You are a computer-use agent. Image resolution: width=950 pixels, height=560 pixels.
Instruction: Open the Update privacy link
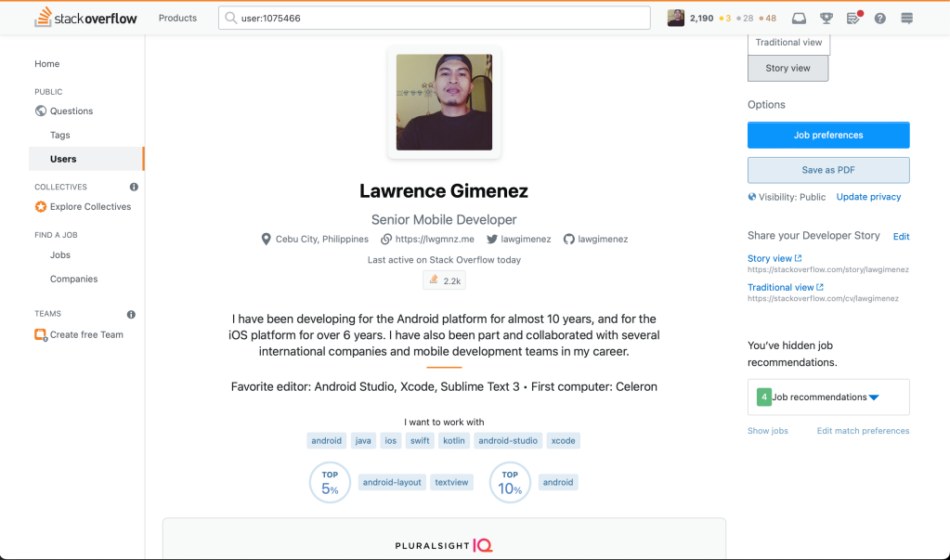[x=868, y=197]
